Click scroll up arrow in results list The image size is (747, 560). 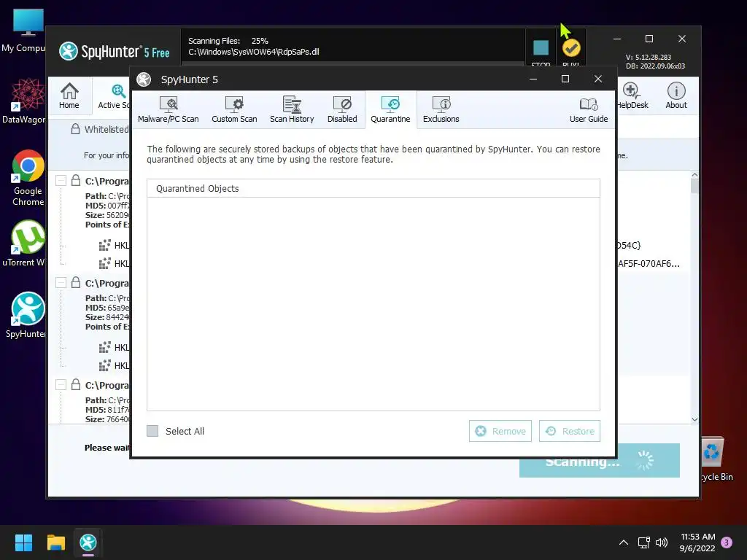pyautogui.click(x=694, y=175)
